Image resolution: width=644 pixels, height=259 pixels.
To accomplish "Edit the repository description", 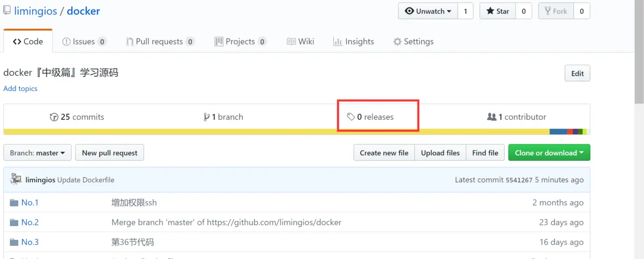I will 577,73.
